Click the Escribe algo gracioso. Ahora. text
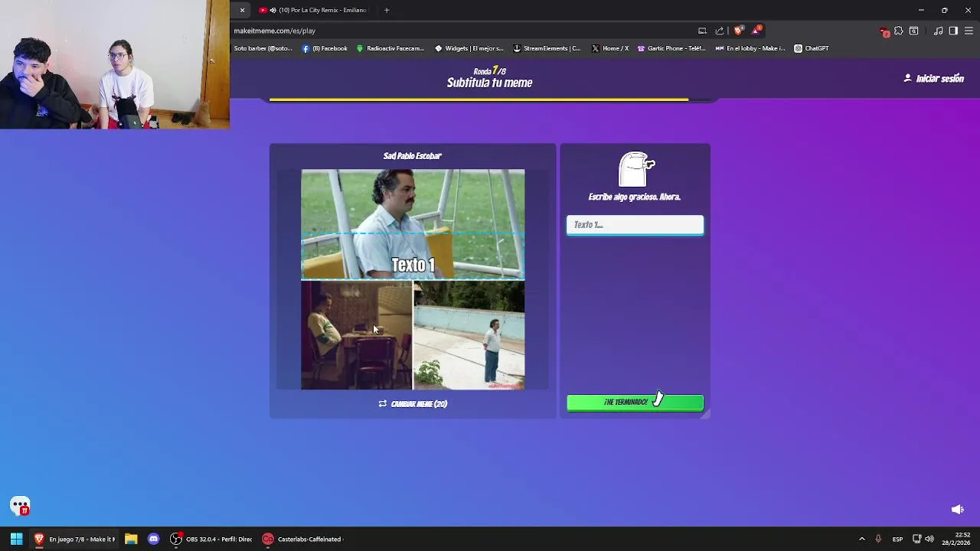Viewport: 980px width, 551px height. pyautogui.click(x=635, y=197)
